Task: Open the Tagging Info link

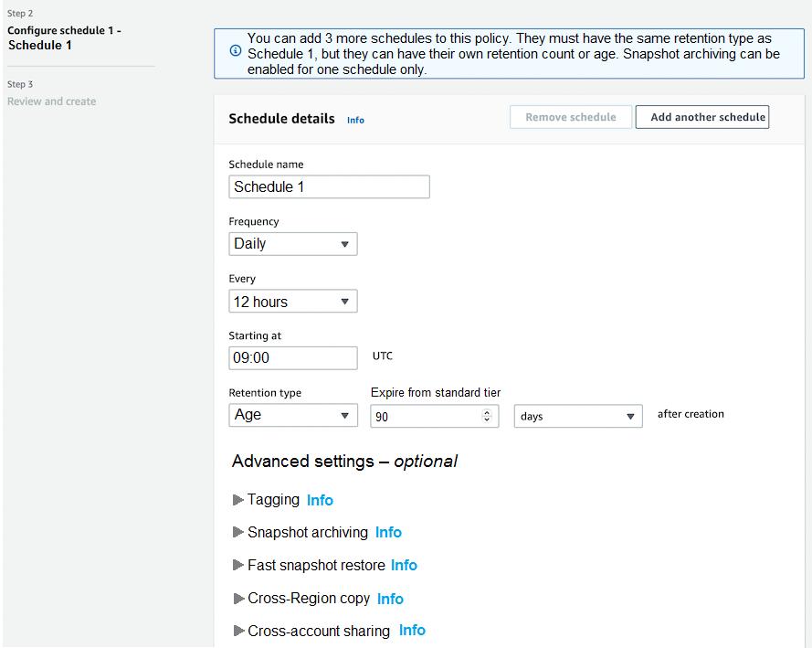Action: (320, 500)
